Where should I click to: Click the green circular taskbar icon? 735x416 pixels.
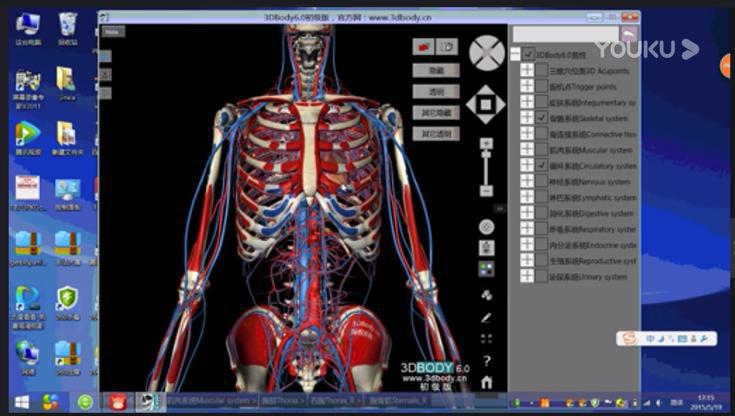click(85, 402)
